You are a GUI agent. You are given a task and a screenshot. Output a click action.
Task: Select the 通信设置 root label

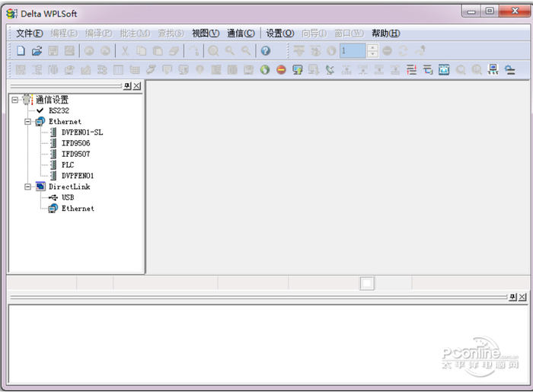tap(52, 100)
